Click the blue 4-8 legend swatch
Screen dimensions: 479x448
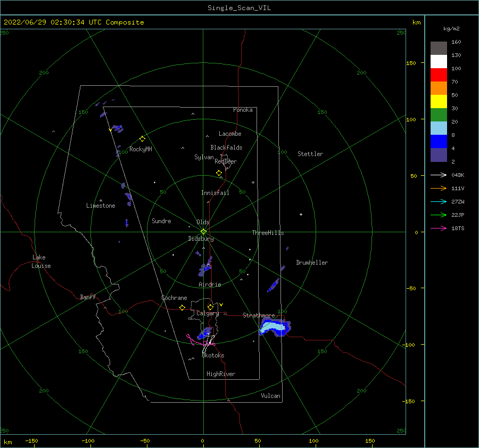pyautogui.click(x=439, y=141)
